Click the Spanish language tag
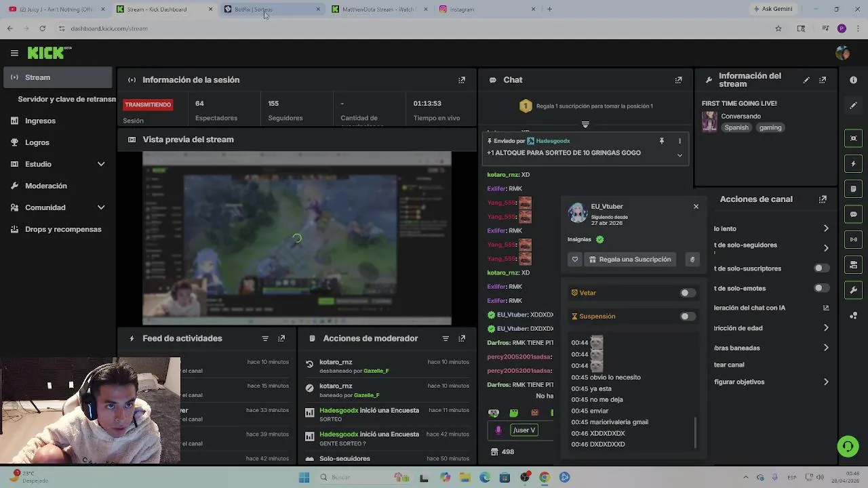The image size is (868, 488). [x=736, y=127]
